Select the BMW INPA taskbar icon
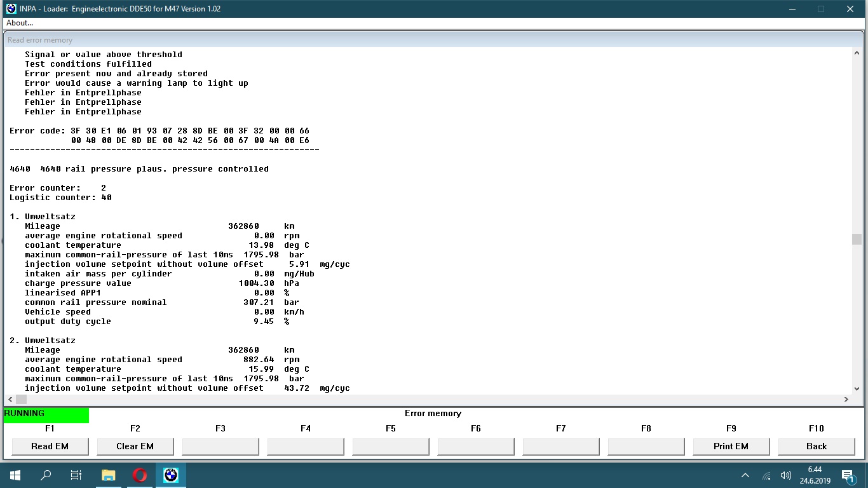The image size is (868, 488). [171, 475]
